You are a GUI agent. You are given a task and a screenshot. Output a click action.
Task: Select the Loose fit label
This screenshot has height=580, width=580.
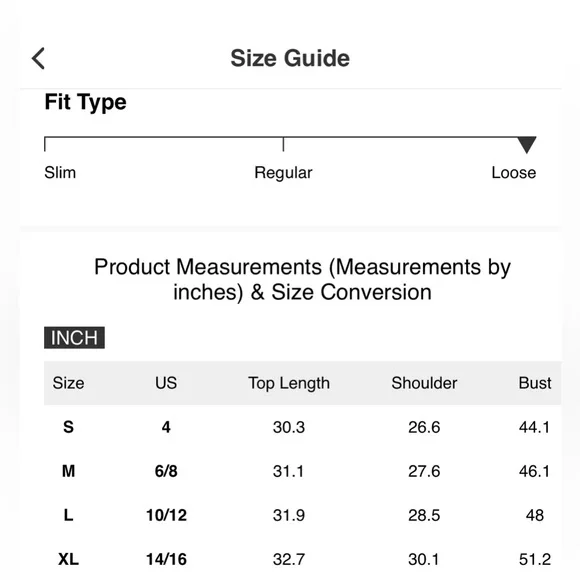click(514, 173)
